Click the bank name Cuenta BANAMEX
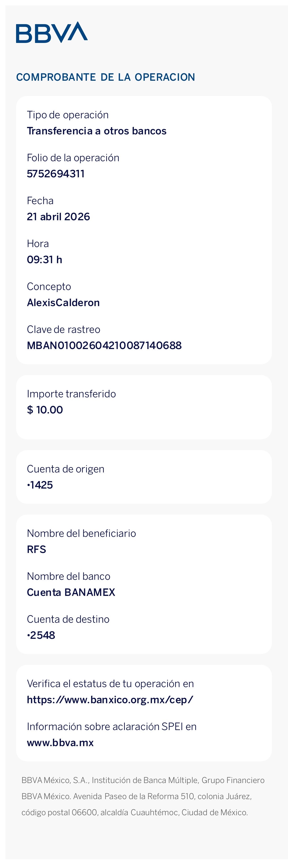Image resolution: width=288 pixels, height=868 pixels. pyautogui.click(x=71, y=592)
